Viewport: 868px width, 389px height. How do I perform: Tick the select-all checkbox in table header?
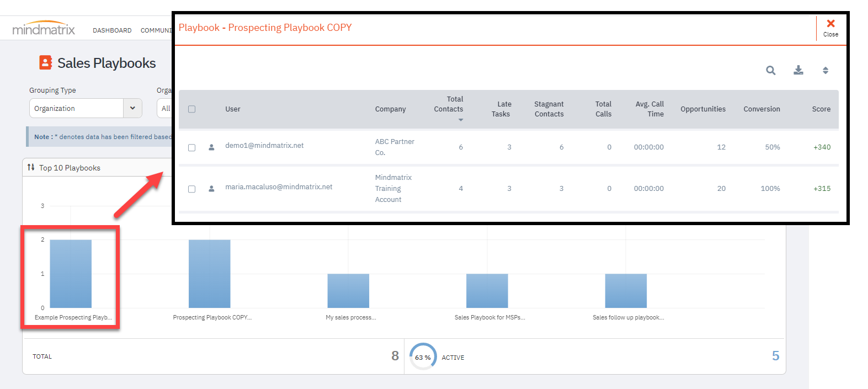click(x=191, y=109)
